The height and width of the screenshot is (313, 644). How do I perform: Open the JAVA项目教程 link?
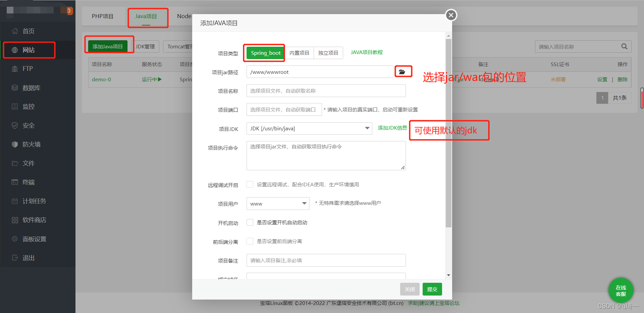point(367,52)
